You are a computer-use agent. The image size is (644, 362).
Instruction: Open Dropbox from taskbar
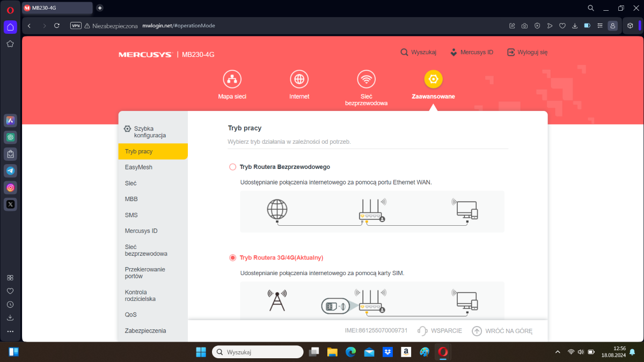tap(387, 352)
